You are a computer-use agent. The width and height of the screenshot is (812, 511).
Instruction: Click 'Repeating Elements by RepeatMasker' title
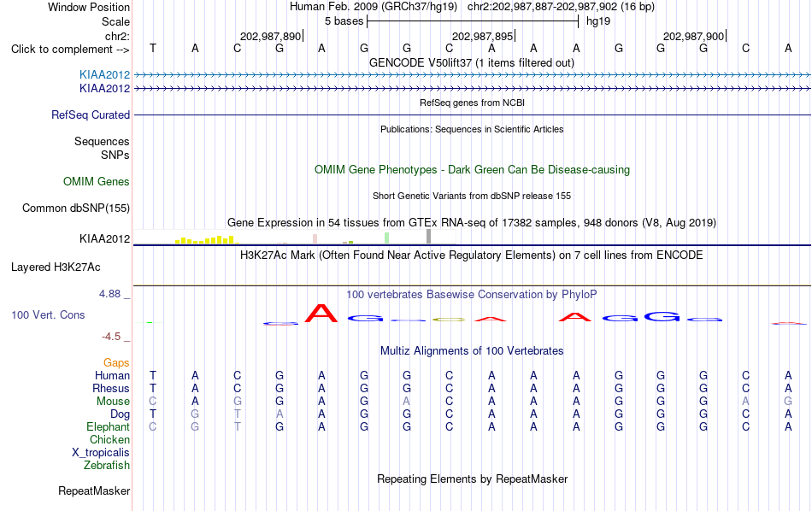coord(473,479)
